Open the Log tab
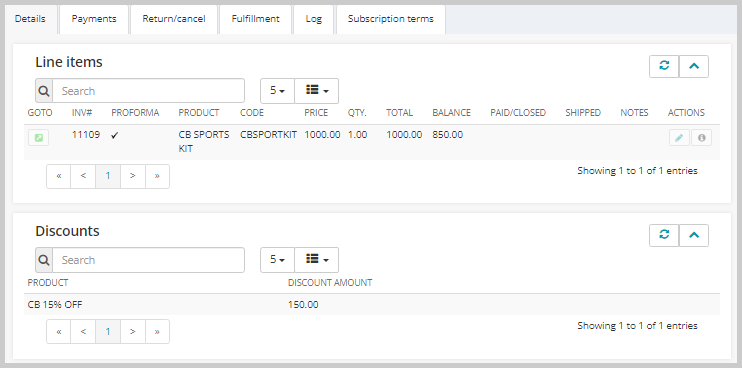 (x=313, y=19)
